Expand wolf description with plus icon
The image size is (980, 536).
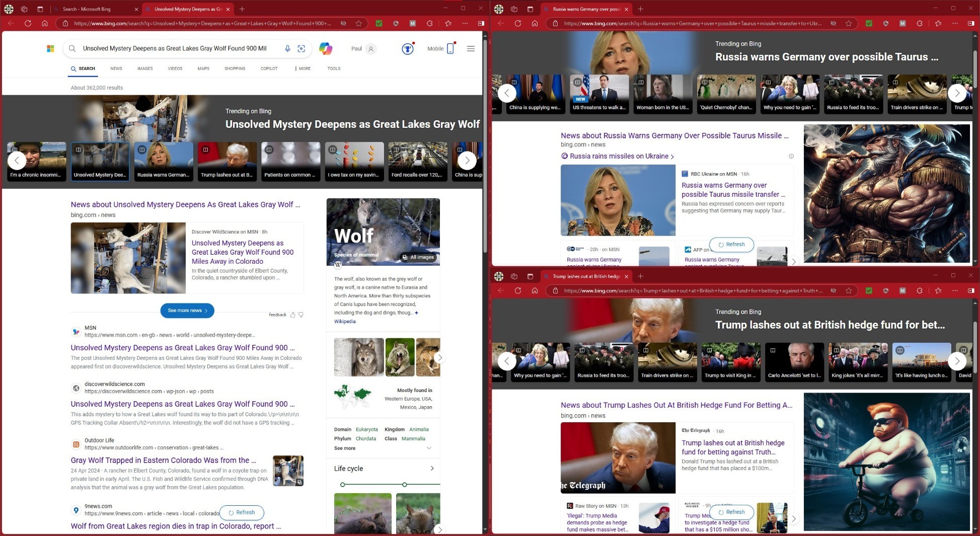tap(416, 313)
